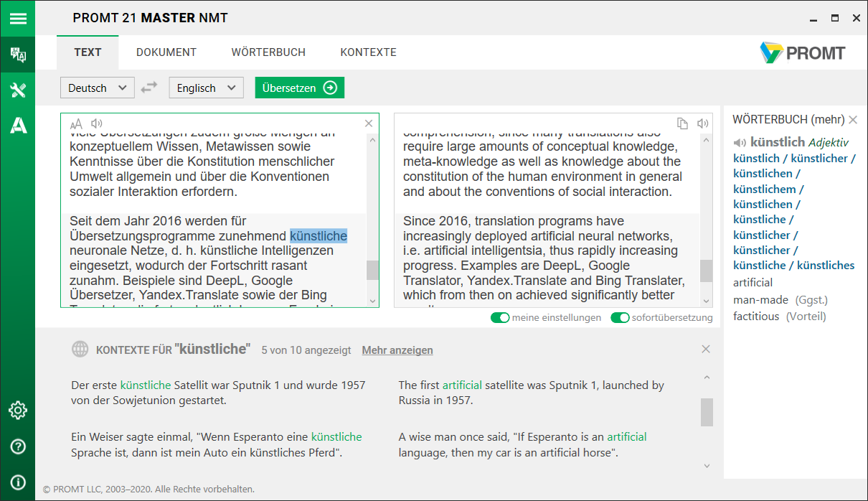The width and height of the screenshot is (868, 501).
Task: Open the translator icon in the sidebar
Action: 18,55
